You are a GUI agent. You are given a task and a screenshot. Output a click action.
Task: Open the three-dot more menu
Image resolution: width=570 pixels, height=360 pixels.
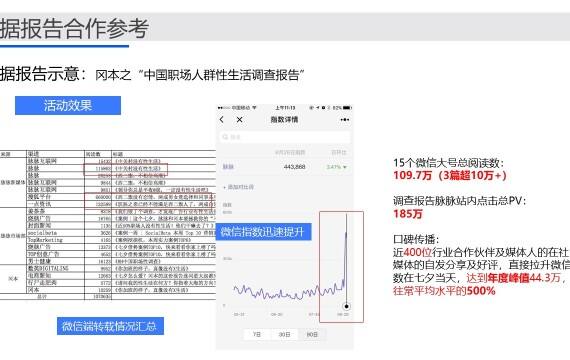pos(345,119)
